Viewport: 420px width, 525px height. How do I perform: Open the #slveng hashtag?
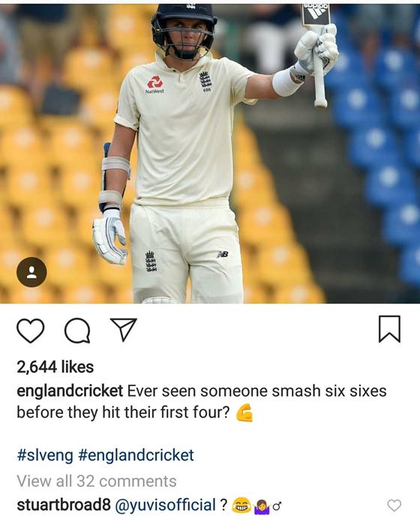click(x=45, y=455)
